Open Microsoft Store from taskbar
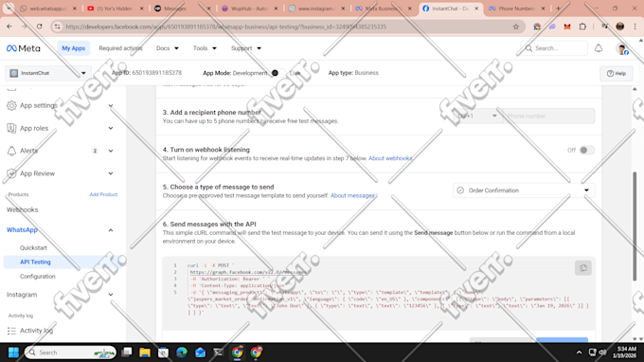 [x=163, y=353]
